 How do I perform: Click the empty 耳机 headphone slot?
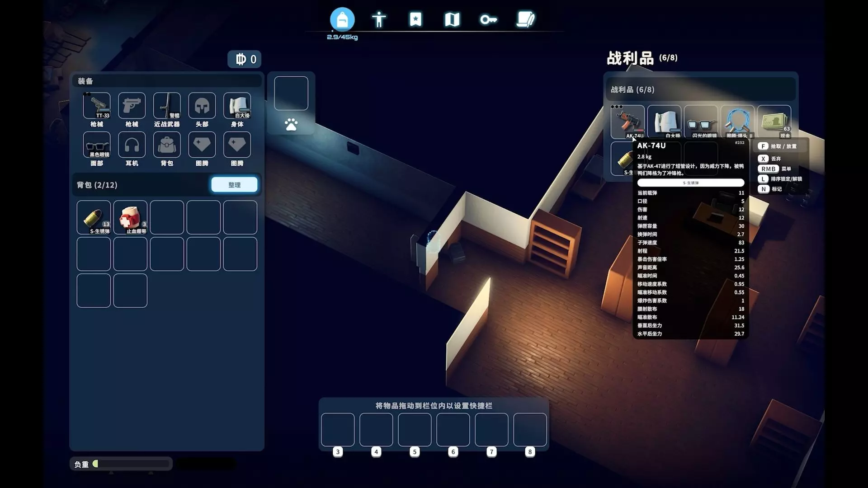point(132,145)
